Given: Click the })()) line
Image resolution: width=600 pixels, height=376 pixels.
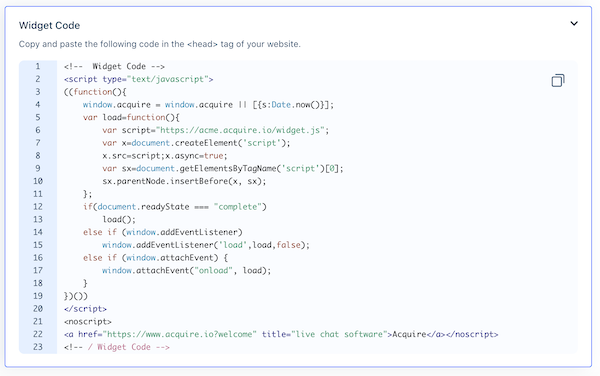Looking at the screenshot, I should click(x=76, y=296).
